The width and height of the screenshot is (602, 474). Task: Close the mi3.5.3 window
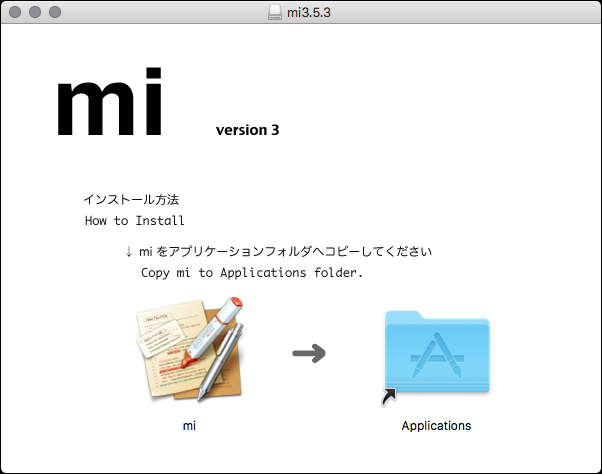tap(15, 12)
